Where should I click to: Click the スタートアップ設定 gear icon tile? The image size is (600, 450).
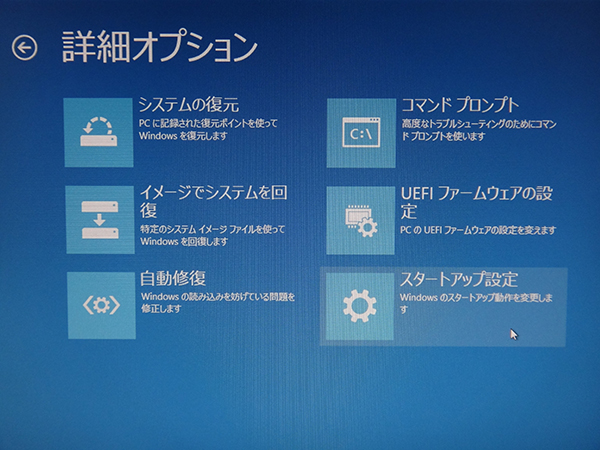pyautogui.click(x=359, y=307)
